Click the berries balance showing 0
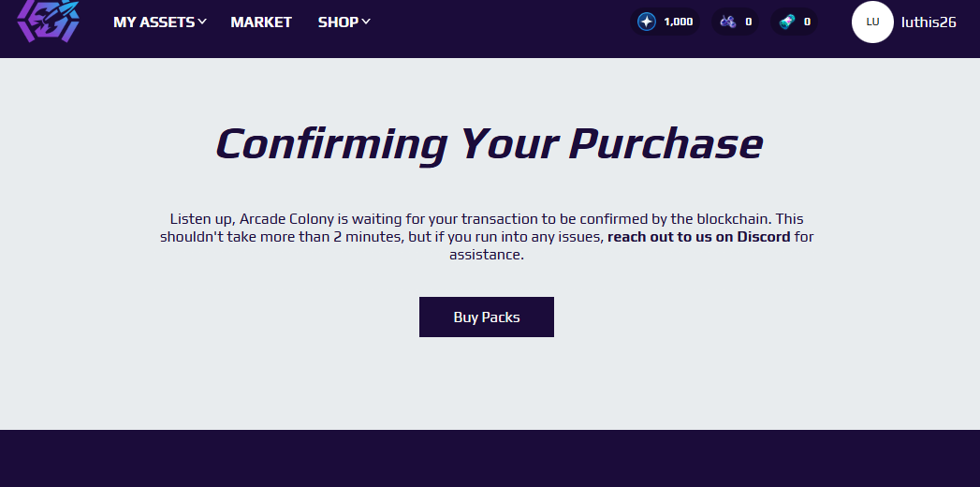This screenshot has width=980, height=487. point(748,22)
